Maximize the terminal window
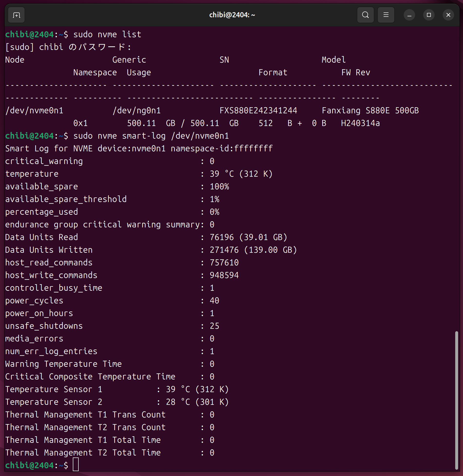Image resolution: width=463 pixels, height=476 pixels. pyautogui.click(x=429, y=15)
